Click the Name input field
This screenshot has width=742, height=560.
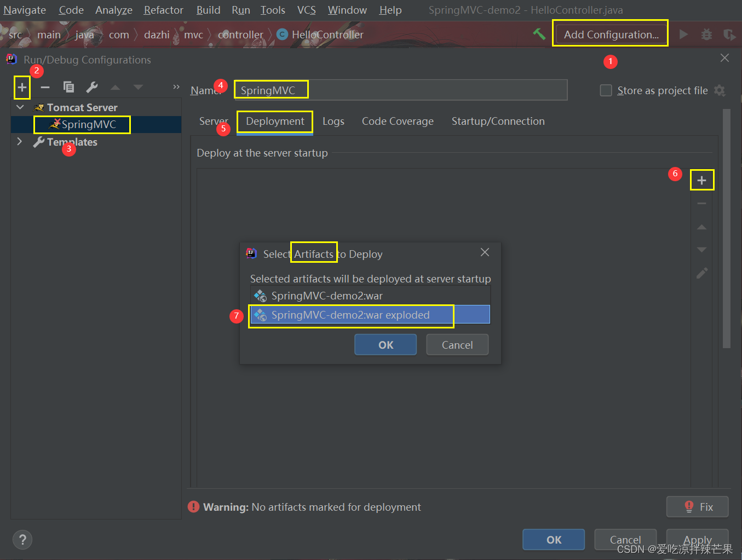click(400, 90)
